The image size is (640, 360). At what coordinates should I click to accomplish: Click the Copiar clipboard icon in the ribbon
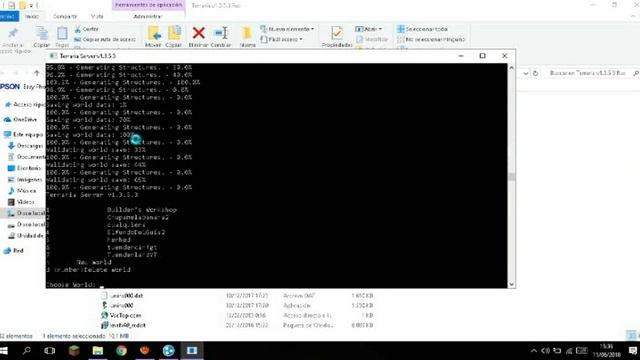click(x=42, y=37)
